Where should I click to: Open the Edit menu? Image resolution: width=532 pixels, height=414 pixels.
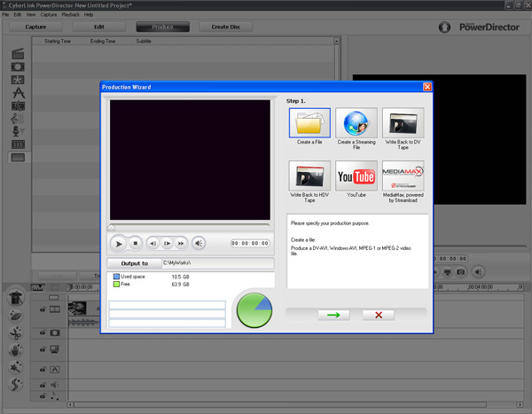pos(18,14)
